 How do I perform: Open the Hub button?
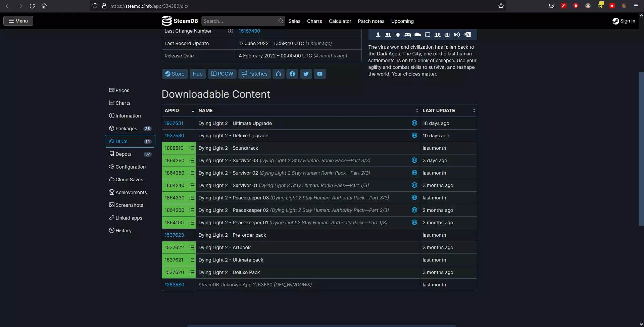198,74
